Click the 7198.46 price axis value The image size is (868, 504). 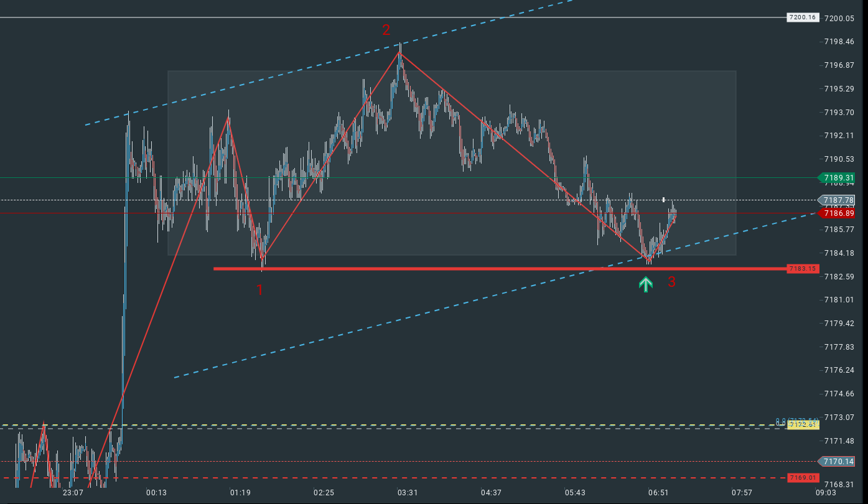tap(838, 42)
